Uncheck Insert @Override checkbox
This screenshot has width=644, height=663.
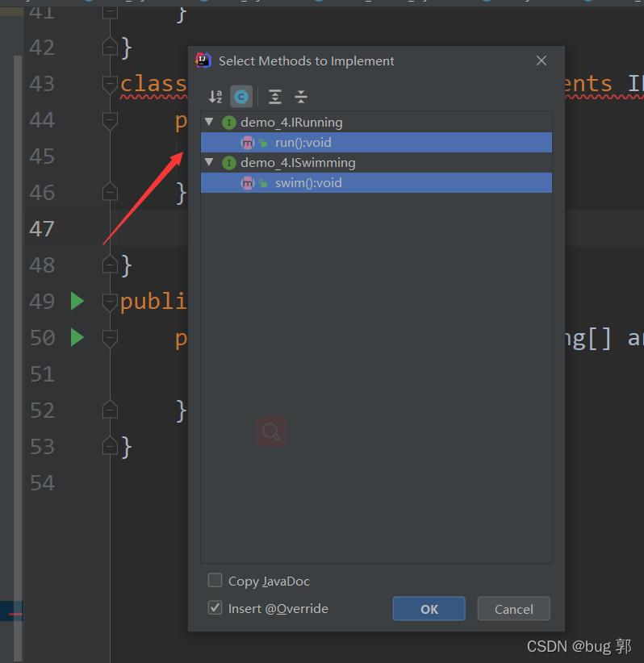[215, 607]
